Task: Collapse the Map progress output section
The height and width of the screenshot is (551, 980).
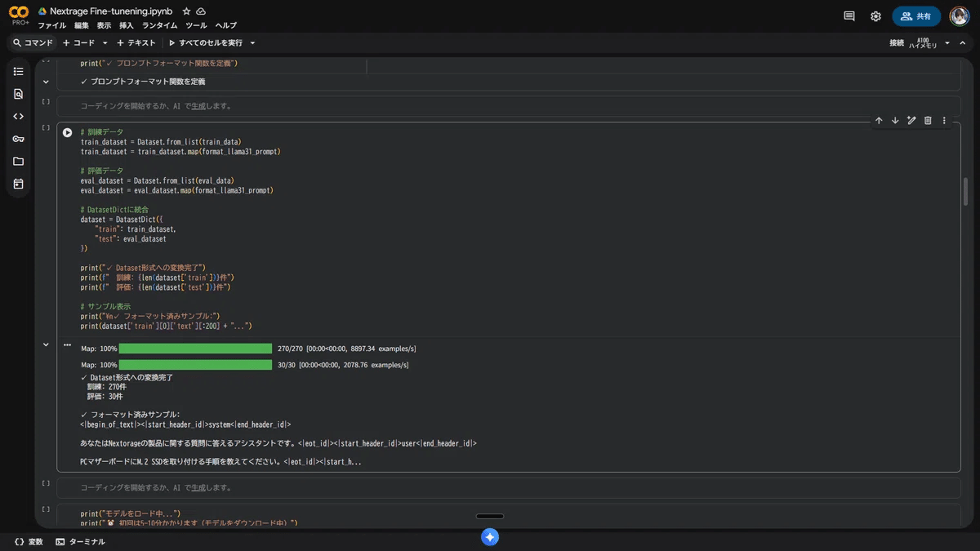Action: (46, 345)
